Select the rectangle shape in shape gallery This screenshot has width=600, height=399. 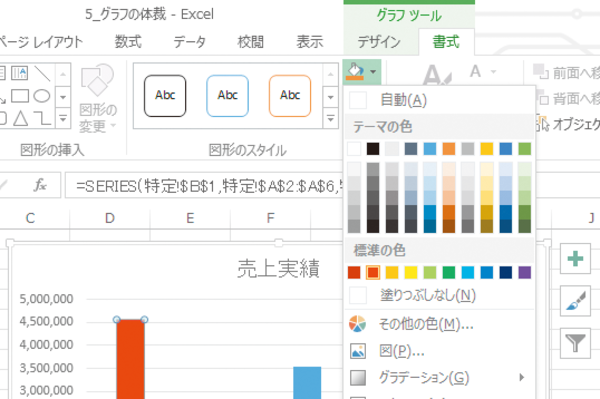point(20,96)
